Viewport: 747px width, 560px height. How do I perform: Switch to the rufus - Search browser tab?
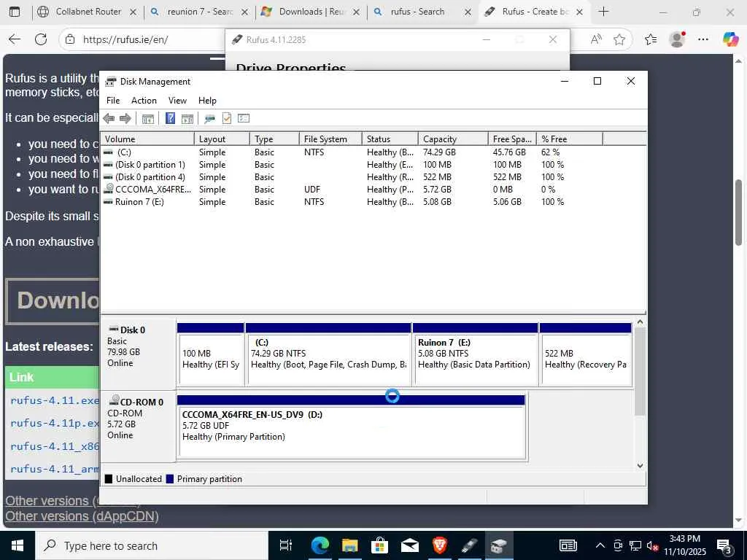point(422,12)
